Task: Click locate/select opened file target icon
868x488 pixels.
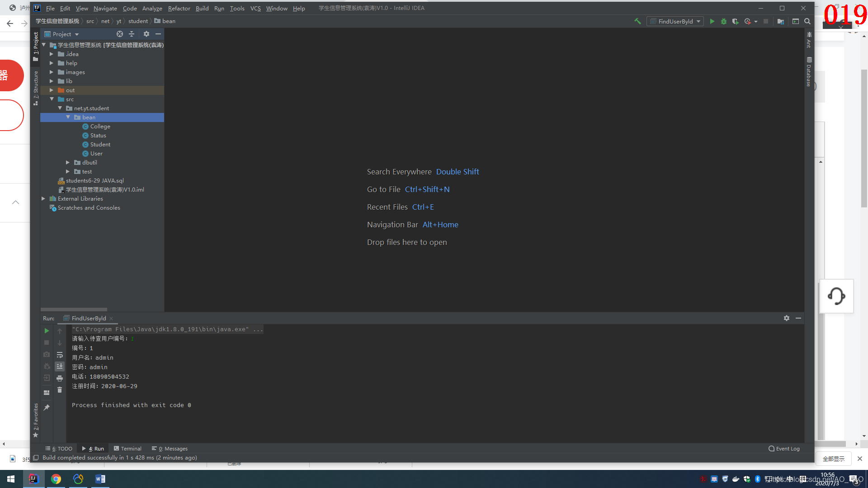Action: pyautogui.click(x=120, y=34)
